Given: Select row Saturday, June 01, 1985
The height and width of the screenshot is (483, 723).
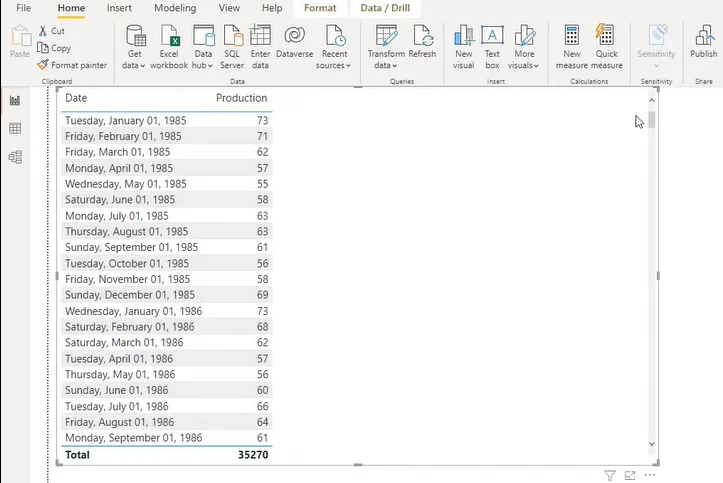Looking at the screenshot, I should pyautogui.click(x=166, y=200).
